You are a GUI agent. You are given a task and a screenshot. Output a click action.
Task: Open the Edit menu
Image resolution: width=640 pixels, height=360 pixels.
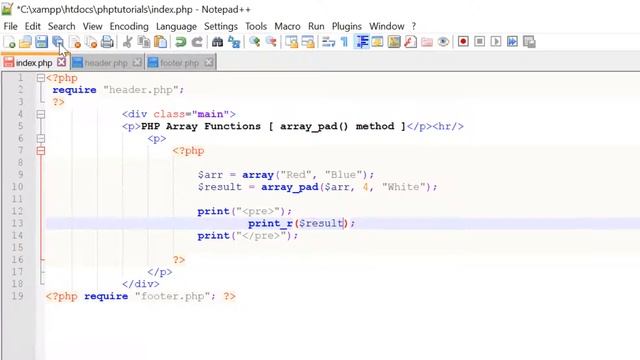[33, 26]
